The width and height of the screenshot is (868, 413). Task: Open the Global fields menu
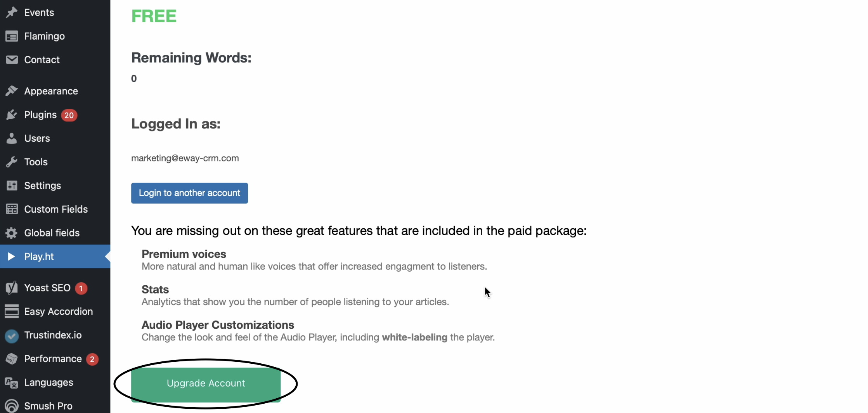(55, 233)
